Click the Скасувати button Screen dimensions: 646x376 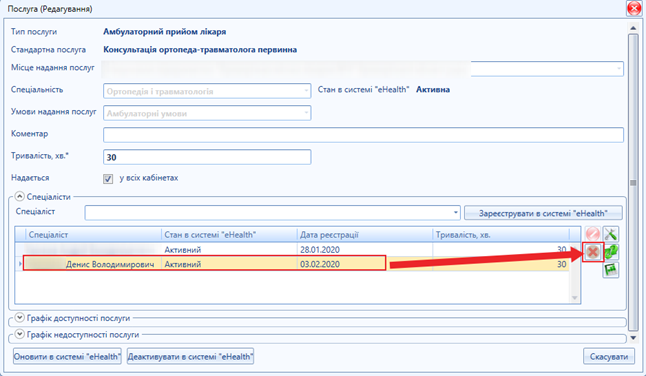609,357
